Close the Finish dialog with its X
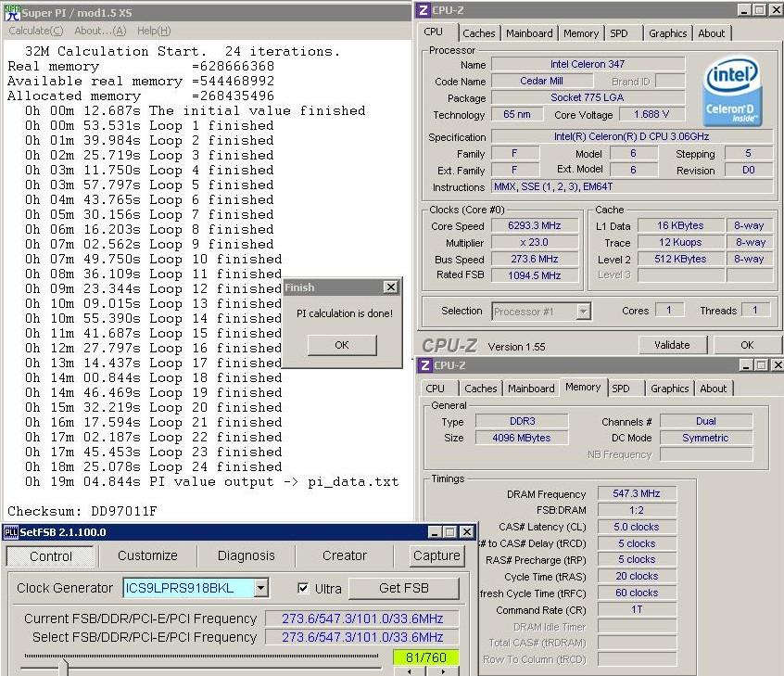 pyautogui.click(x=390, y=287)
